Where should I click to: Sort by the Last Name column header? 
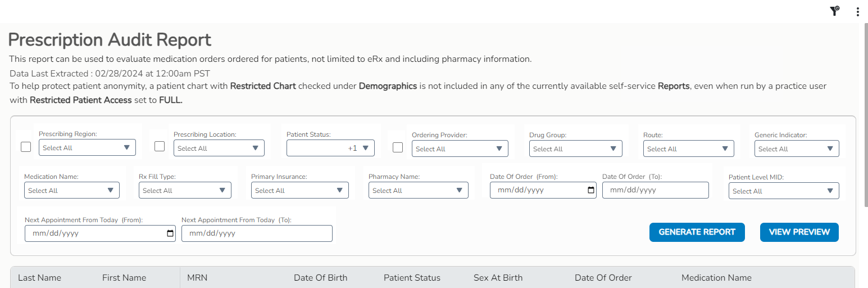[39, 278]
